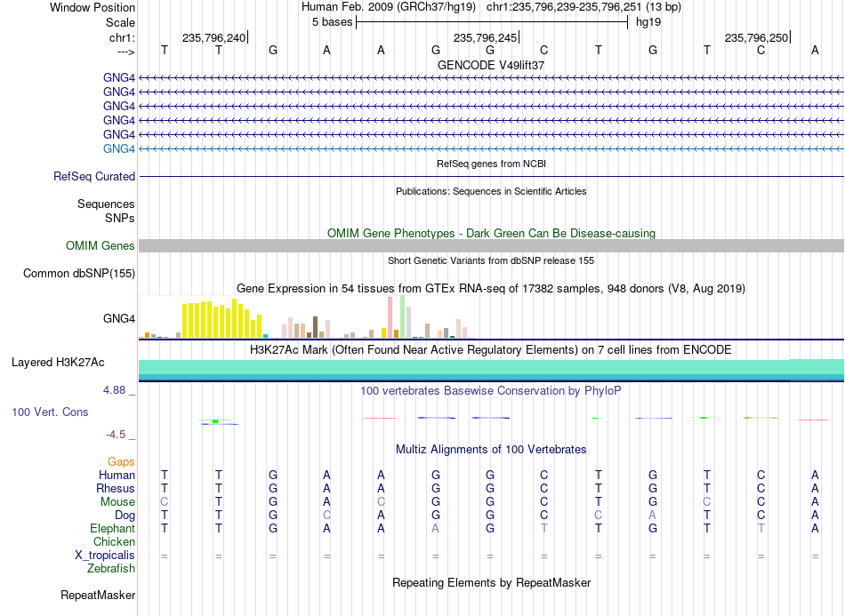Click the gray OMIM Genes bar
845x616 pixels.
[x=492, y=245]
